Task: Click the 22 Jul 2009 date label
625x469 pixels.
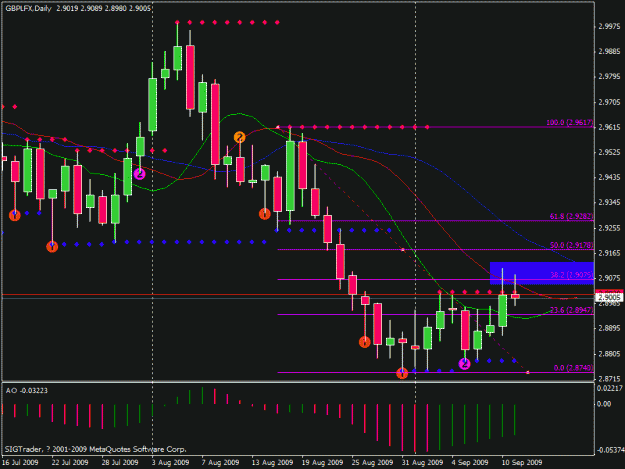Action: (70, 462)
